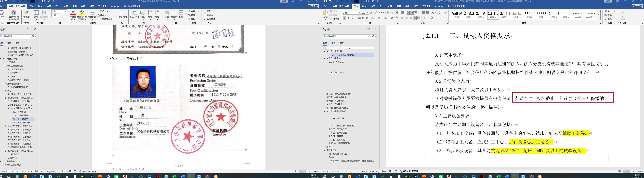Apply subscript in right window ribbon
This screenshot has height=178, width=644.
(363, 18)
